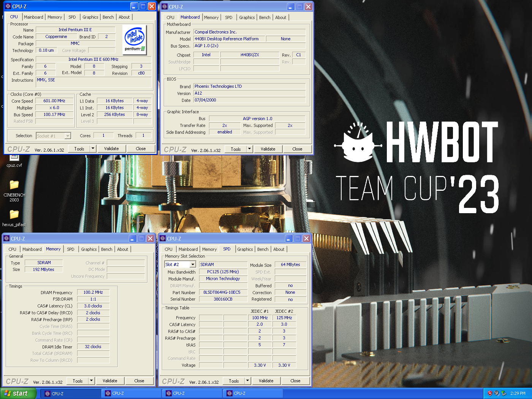Open the hexus_pifast desktop folder
Screen dimensions: 532x399
14,218
